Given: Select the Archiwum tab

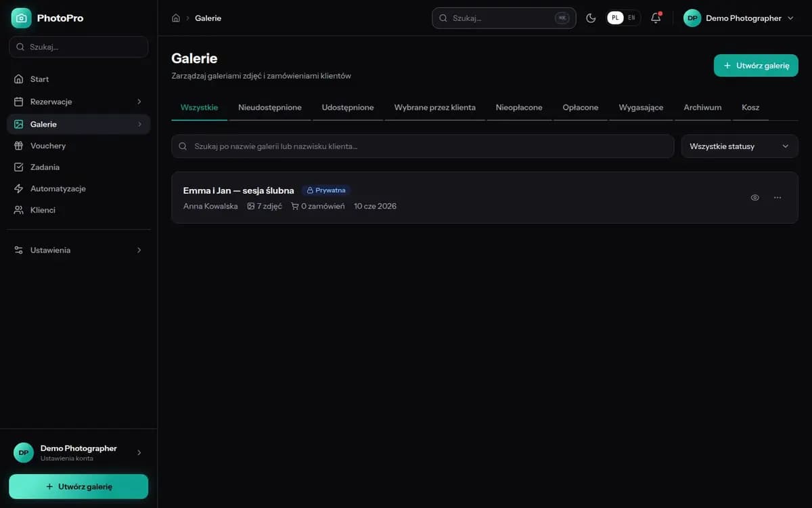Looking at the screenshot, I should (702, 108).
